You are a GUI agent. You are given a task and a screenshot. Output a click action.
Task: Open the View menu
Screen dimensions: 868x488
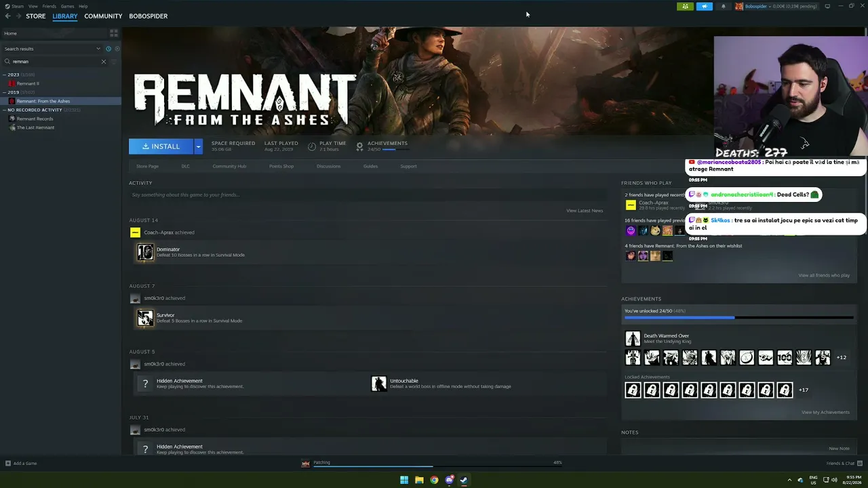click(x=33, y=6)
